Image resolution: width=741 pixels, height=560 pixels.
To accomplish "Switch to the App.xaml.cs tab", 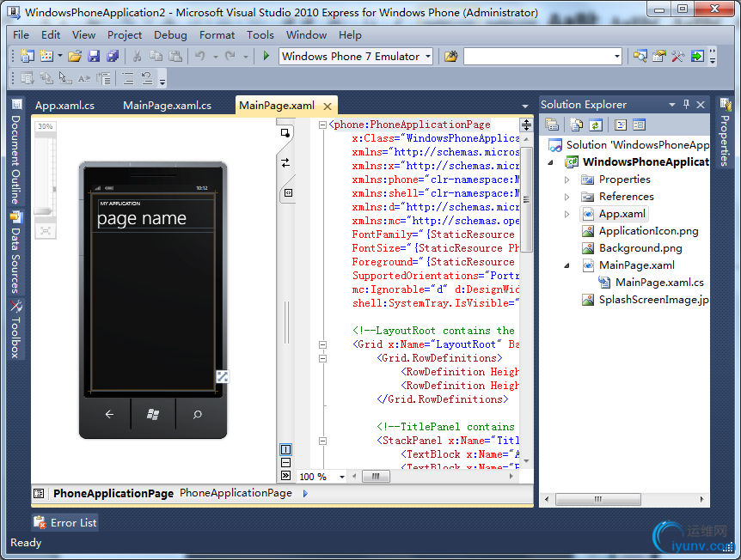I will 64,106.
